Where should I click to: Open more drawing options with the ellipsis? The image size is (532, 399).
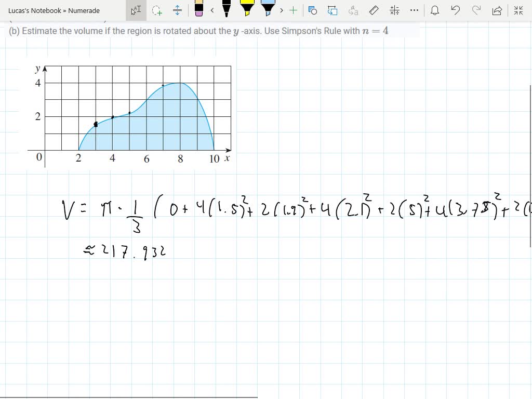pyautogui.click(x=414, y=9)
